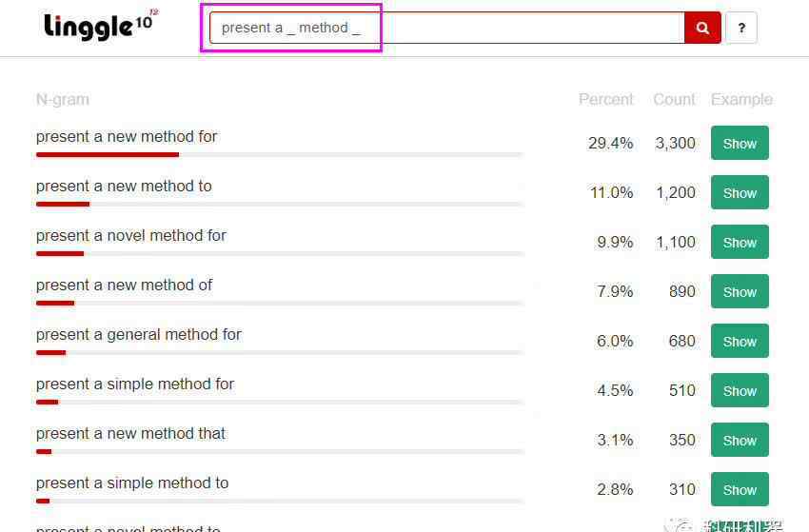Click the red search magnifier icon
The width and height of the screenshot is (809, 532).
pos(702,28)
